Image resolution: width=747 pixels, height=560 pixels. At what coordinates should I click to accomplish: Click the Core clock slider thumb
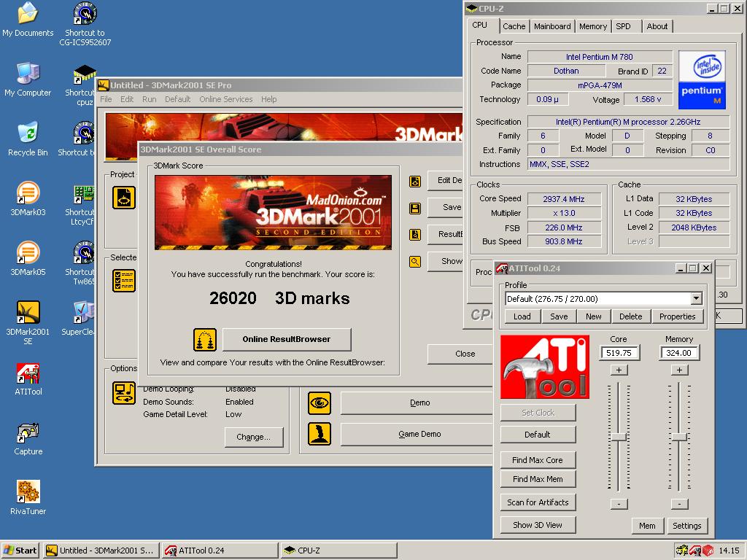point(619,437)
